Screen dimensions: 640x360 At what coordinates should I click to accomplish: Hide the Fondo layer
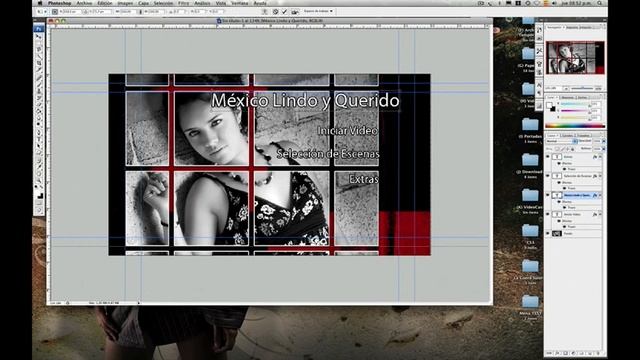[548, 233]
